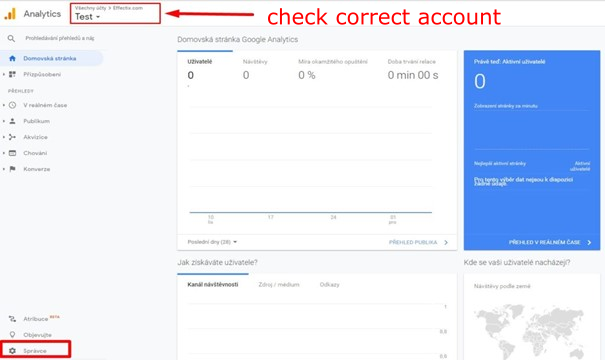The height and width of the screenshot is (360, 605).
Task: Click the Atribuce path icon
Action: coord(12,319)
